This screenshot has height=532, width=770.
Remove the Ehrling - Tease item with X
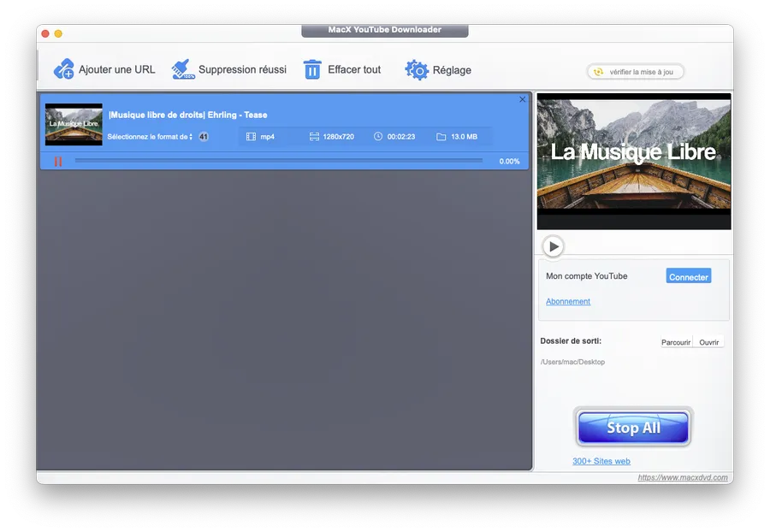[x=523, y=99]
